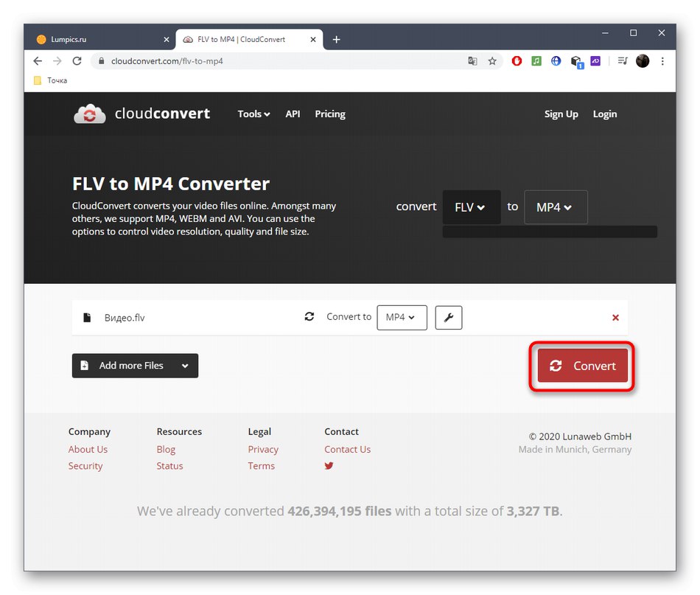The width and height of the screenshot is (700, 595).
Task: Close the Lumpics.ru tab
Action: coord(166,39)
